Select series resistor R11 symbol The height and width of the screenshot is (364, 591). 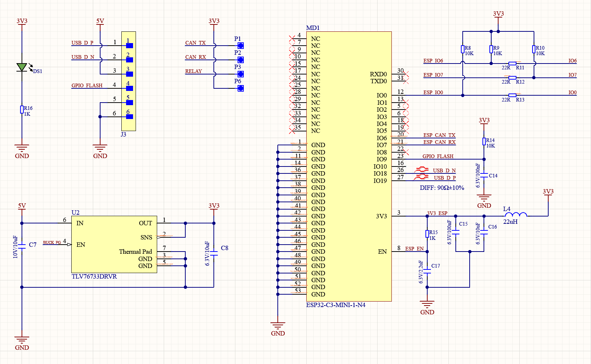(x=512, y=64)
